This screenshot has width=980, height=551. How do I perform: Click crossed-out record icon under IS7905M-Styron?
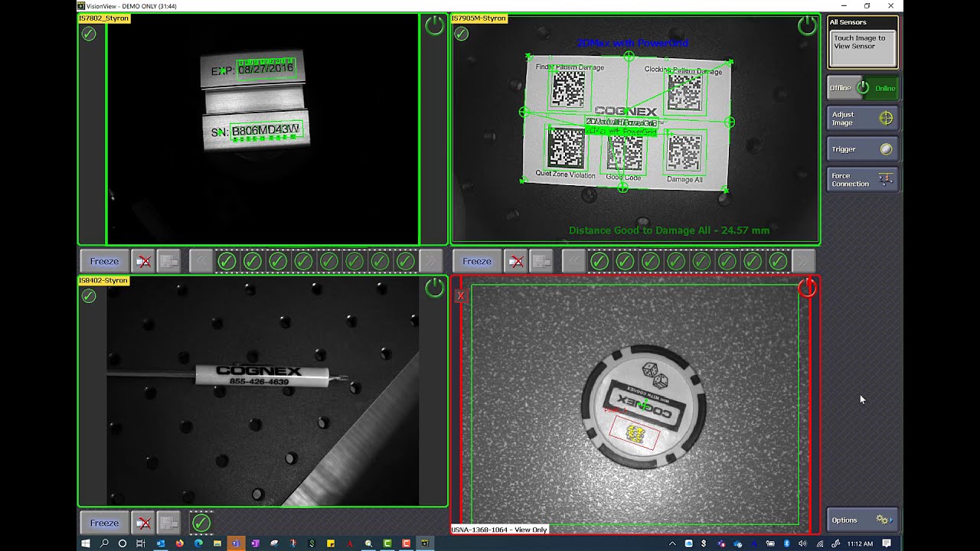coord(516,261)
